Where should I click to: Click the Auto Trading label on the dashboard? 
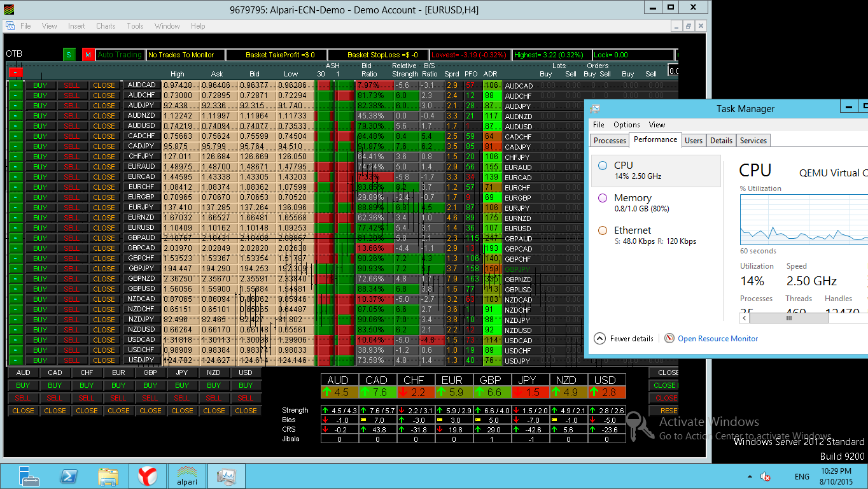120,55
